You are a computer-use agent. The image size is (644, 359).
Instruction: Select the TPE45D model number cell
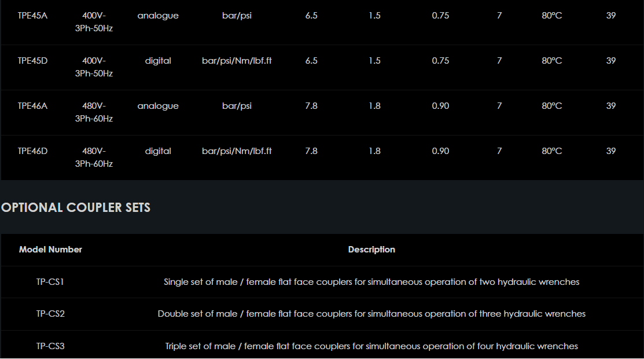(32, 61)
